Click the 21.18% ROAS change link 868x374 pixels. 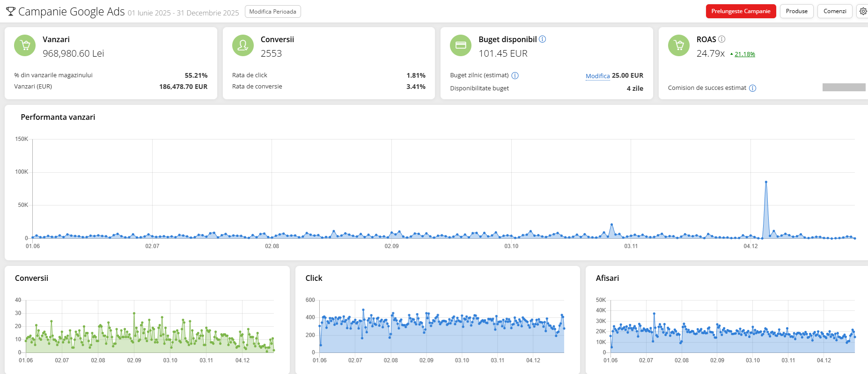[x=744, y=54]
